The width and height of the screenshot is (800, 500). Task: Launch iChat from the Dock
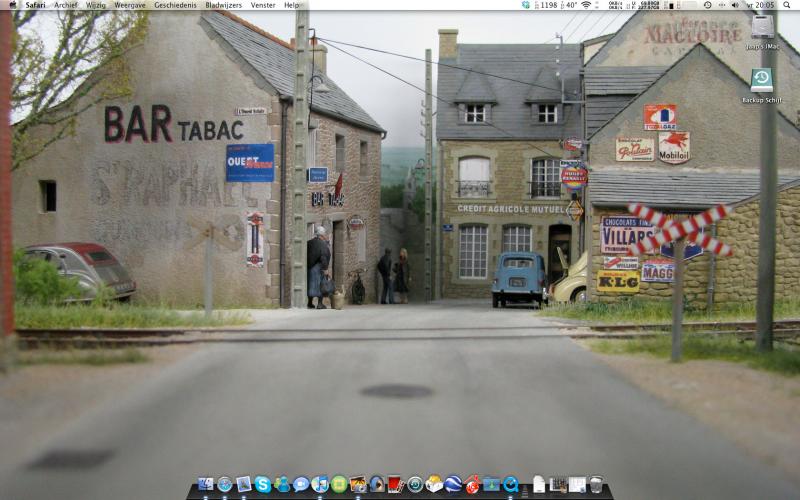tap(301, 484)
